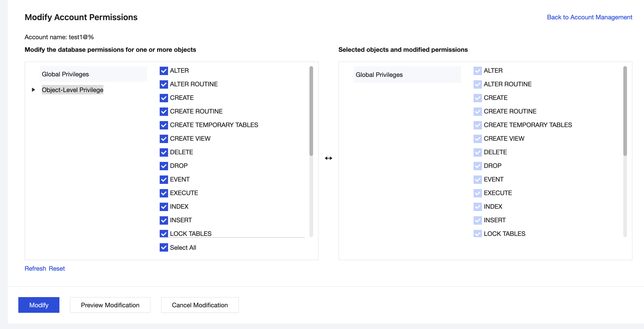
Task: Open the Back to Account Management link
Action: point(590,17)
